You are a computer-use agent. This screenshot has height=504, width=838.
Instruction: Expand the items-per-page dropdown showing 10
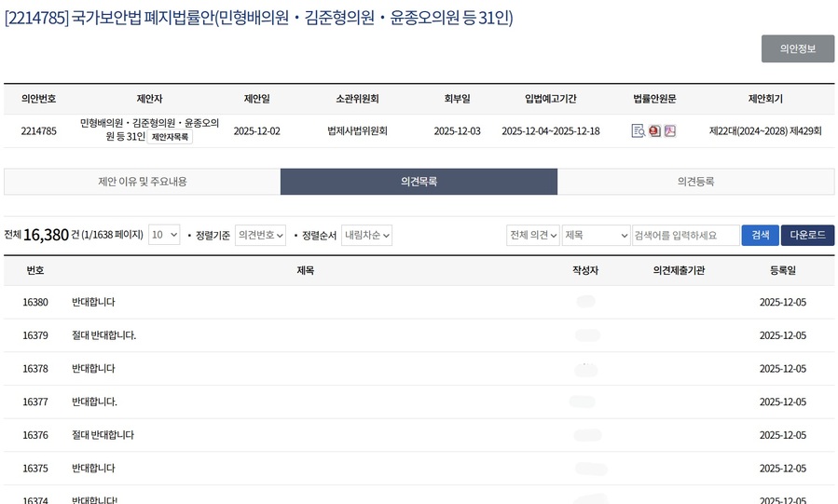(x=164, y=235)
